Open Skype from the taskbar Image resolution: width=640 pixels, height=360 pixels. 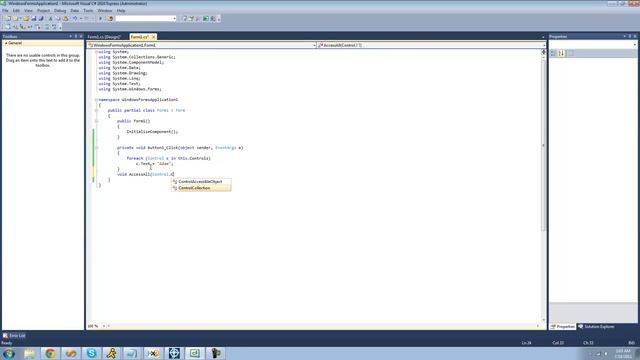pos(91,353)
